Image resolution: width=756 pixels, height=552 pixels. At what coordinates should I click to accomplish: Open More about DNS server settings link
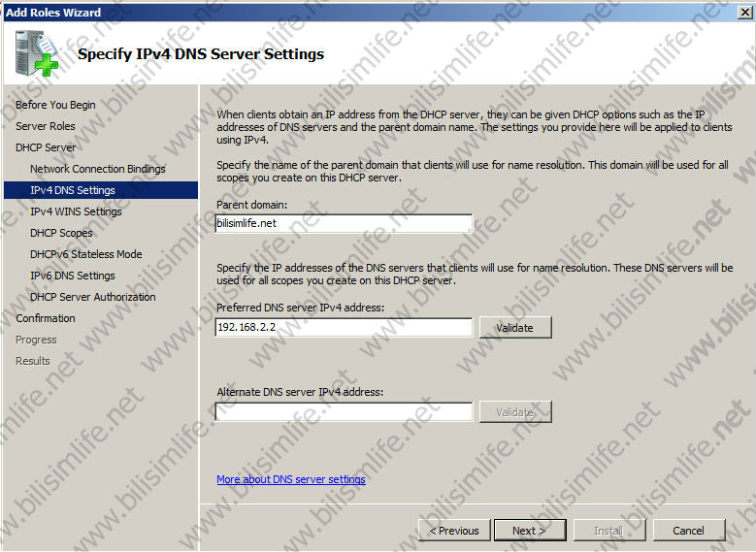[x=291, y=479]
